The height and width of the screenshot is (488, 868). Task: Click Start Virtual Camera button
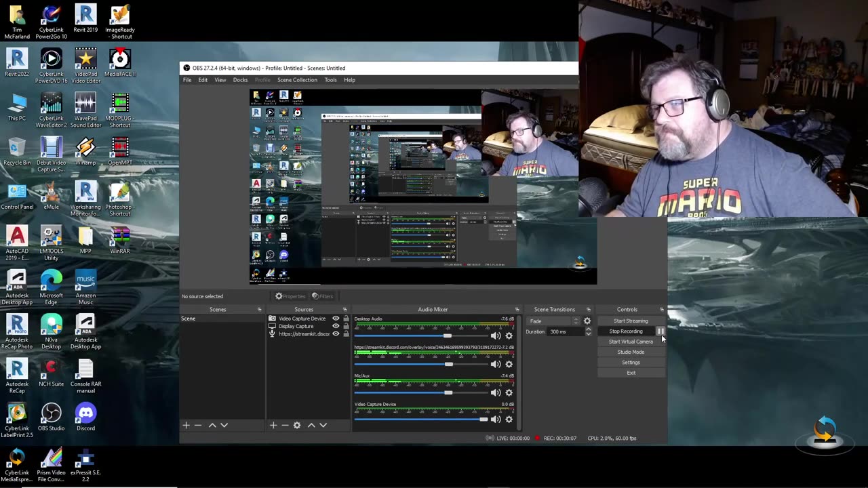(631, 342)
